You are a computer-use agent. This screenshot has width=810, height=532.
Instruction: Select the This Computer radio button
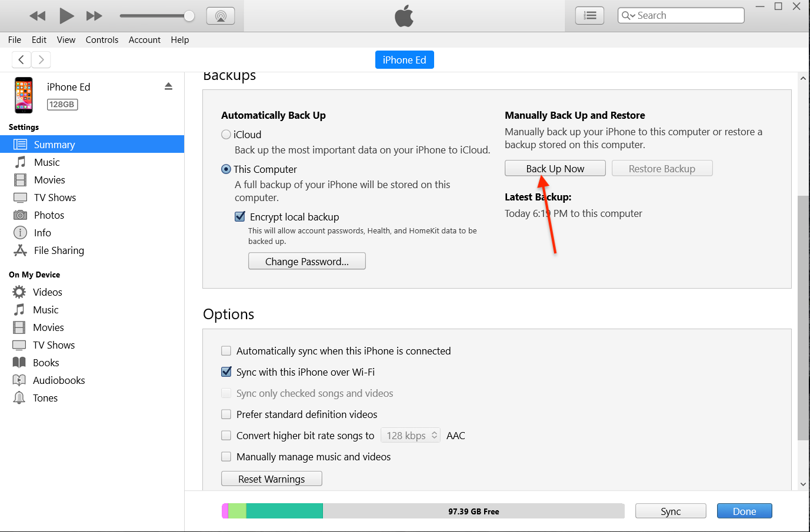pyautogui.click(x=226, y=169)
